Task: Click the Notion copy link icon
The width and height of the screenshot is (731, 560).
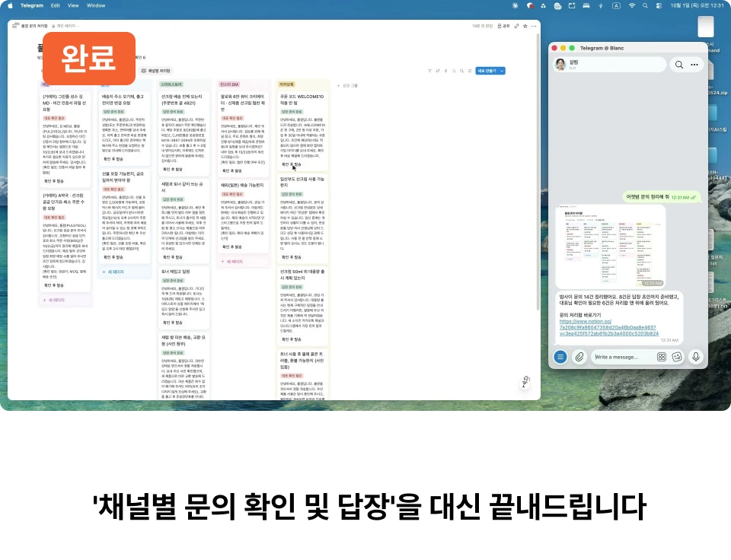Action: pyautogui.click(x=516, y=26)
